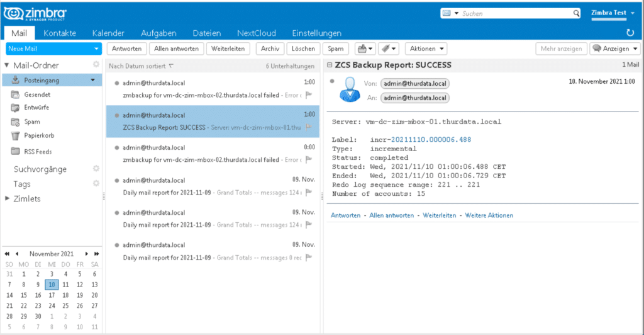Viewport: 644px width, 335px height.
Task: Click the Weiterleiten link below message
Action: coord(440,215)
